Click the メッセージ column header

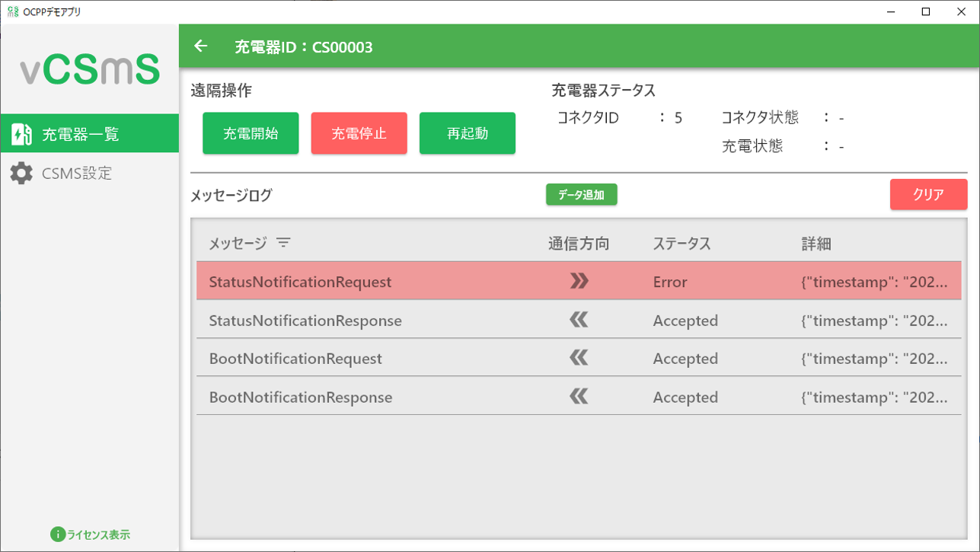[x=238, y=244]
